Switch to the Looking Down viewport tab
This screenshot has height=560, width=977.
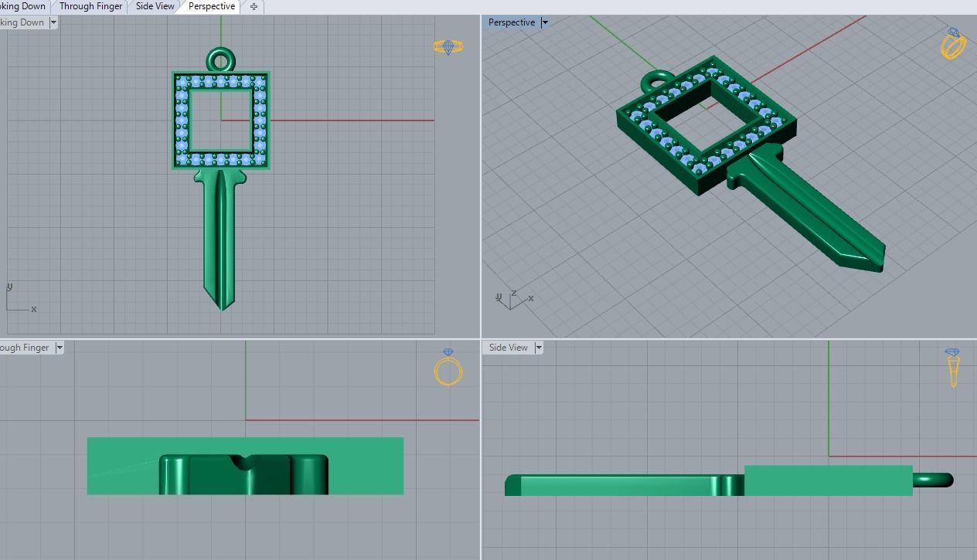pos(23,6)
